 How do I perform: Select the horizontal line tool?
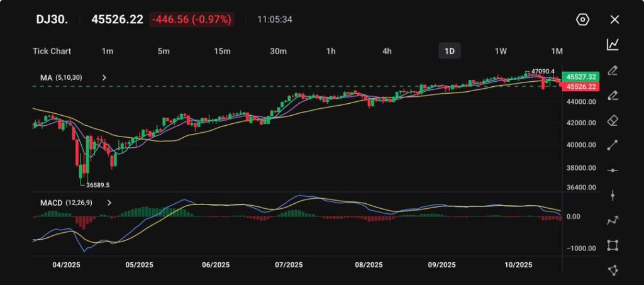(x=613, y=170)
